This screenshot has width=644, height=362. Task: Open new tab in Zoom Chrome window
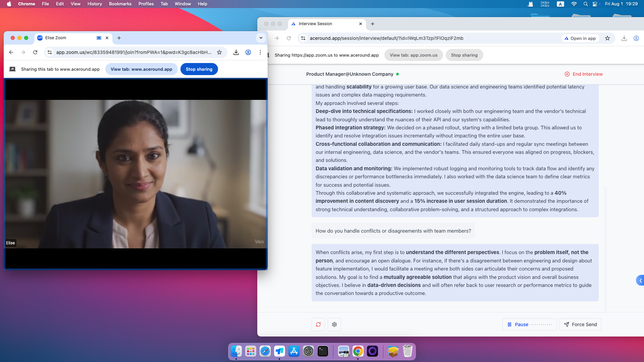119,38
